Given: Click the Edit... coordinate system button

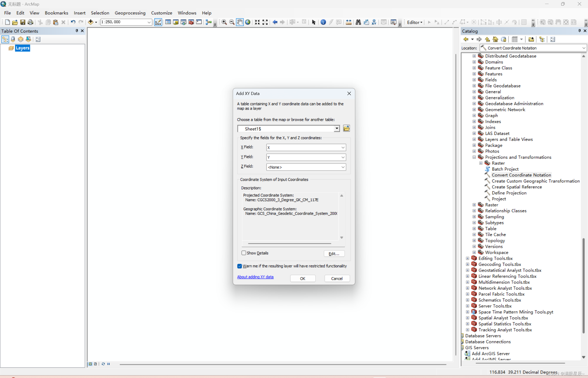Looking at the screenshot, I should 334,254.
